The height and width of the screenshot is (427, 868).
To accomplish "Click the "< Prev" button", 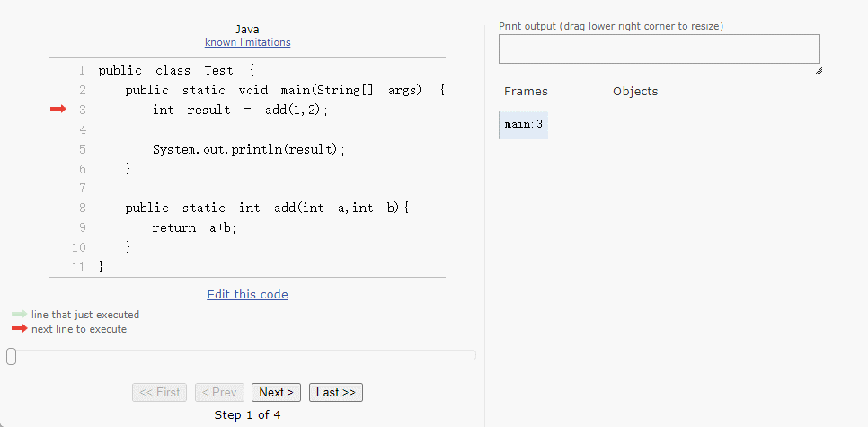I will [219, 392].
